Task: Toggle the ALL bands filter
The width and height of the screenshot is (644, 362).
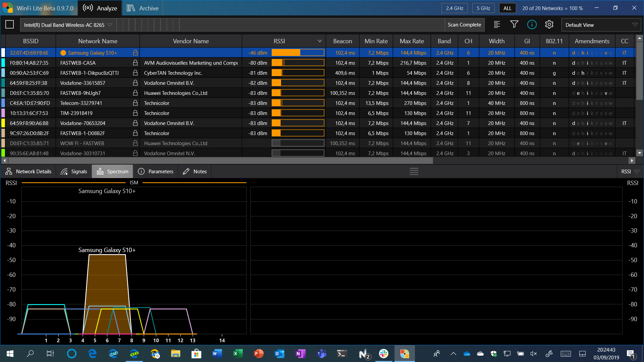Action: [x=507, y=8]
